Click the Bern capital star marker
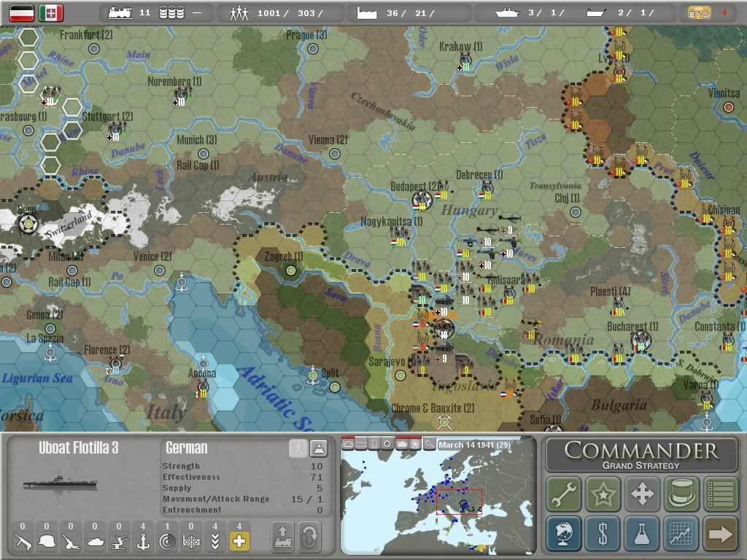Image resolution: width=747 pixels, height=560 pixels. click(28, 223)
